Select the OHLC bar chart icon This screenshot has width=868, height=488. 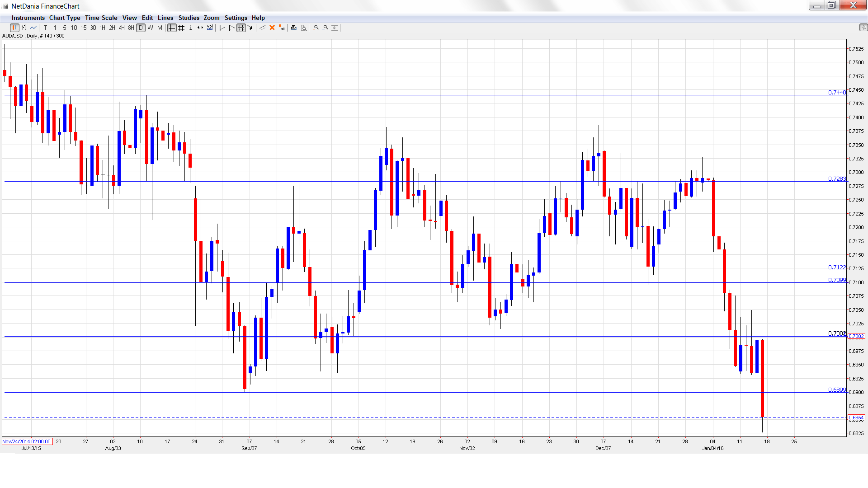pos(24,28)
